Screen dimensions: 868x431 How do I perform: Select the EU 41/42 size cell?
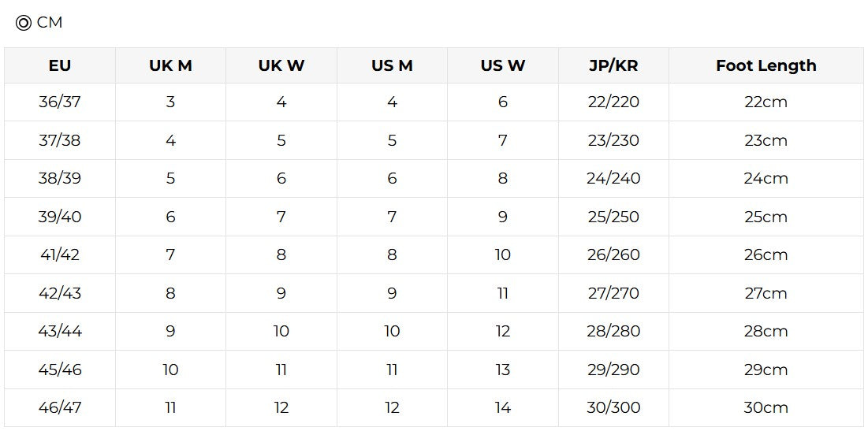(60, 255)
